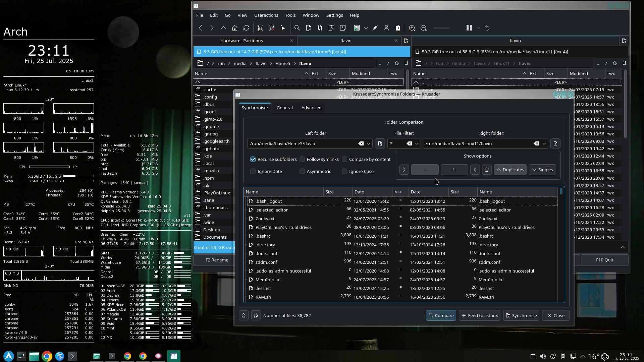The width and height of the screenshot is (644, 362).
Task: Open the Useractions menu
Action: point(266,15)
